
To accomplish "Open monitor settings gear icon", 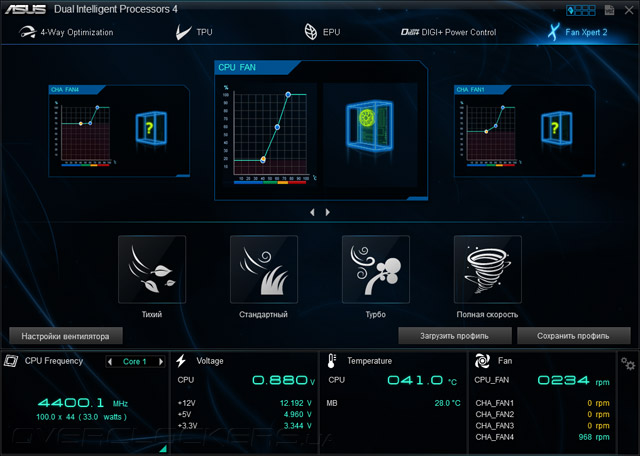I will click(x=628, y=363).
